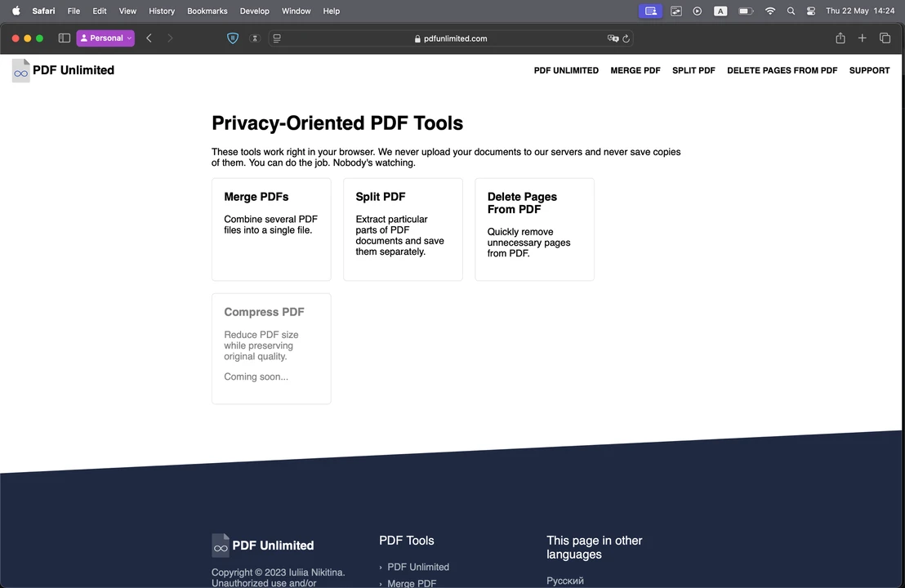Click footer 'PDF Tools' heading

pyautogui.click(x=406, y=541)
